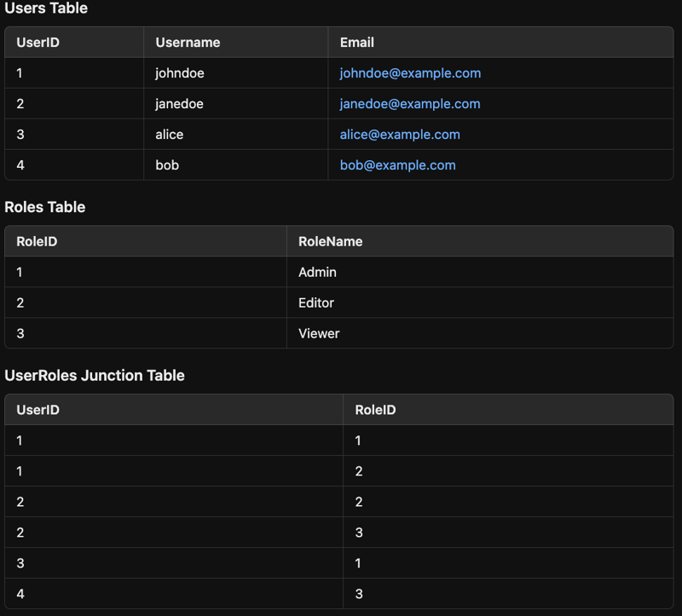Screen dimensions: 682x616
Task: Click the alice@example.com email link
Action: tap(400, 135)
